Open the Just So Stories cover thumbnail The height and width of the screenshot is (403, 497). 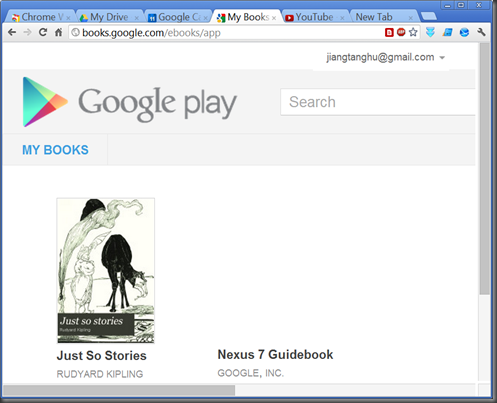(106, 270)
